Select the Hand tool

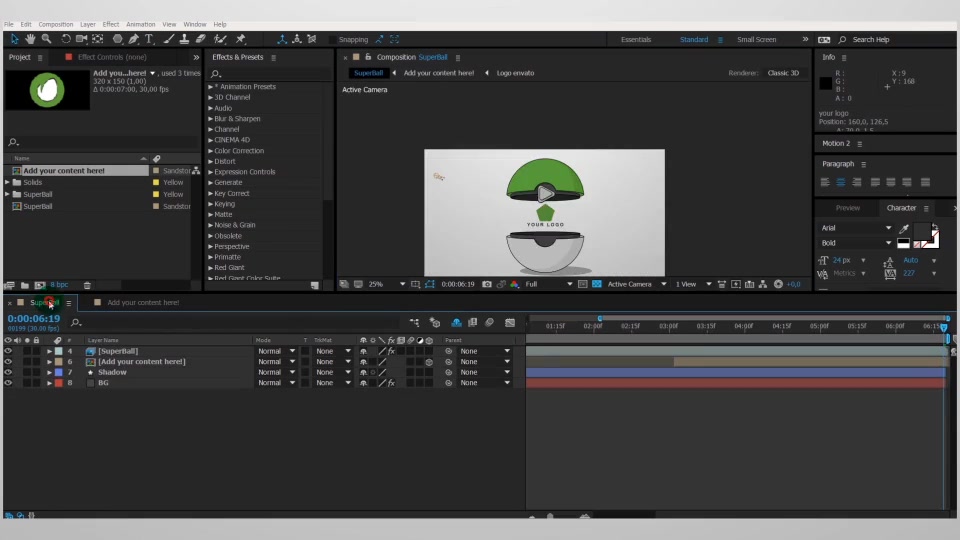[30, 39]
